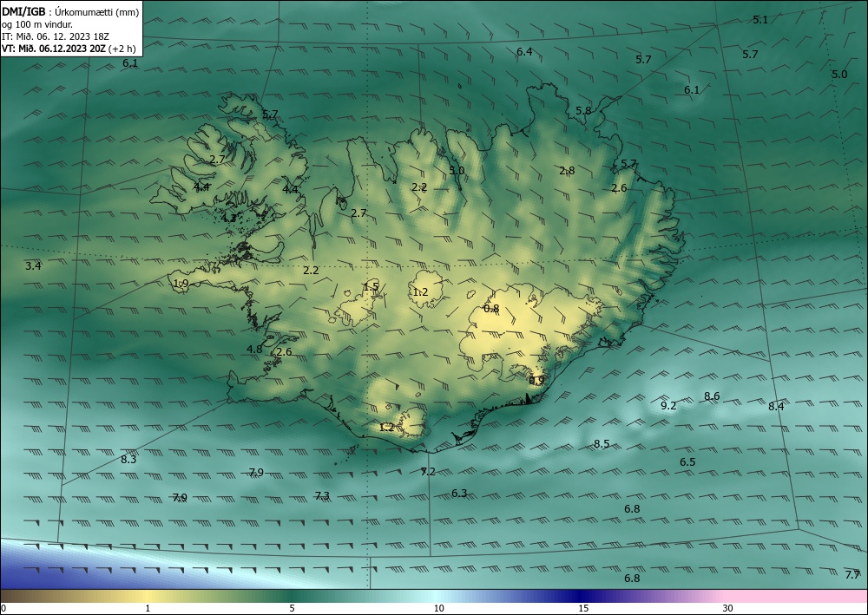Click the 5.1 value on the map

[x=760, y=20]
